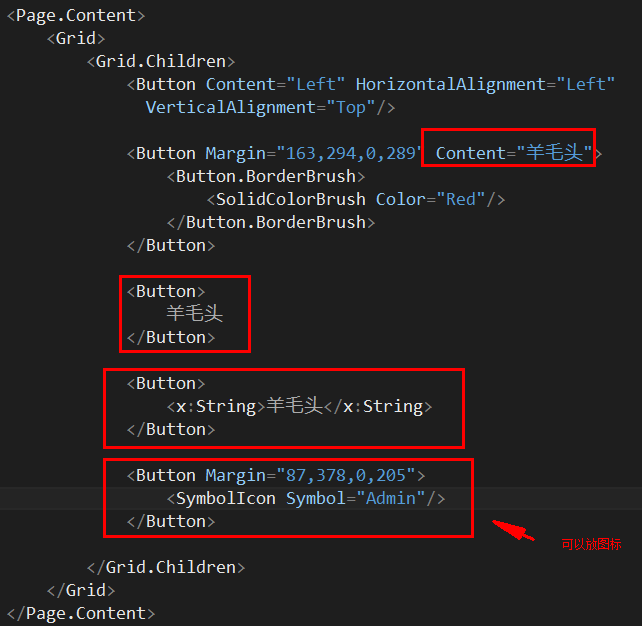Screen dimensions: 642x626
Task: Click the VerticalAlignment="Top" attribute
Action: coord(260,108)
